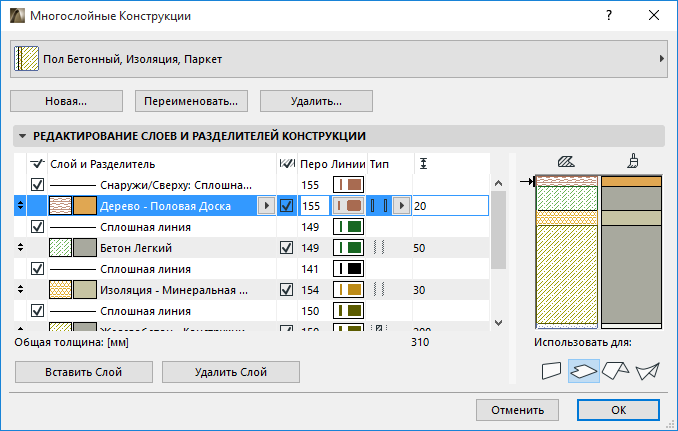Select pen color swatch for Снаружи/Сверху line
Viewport: 678px width, 431px height.
pos(349,185)
